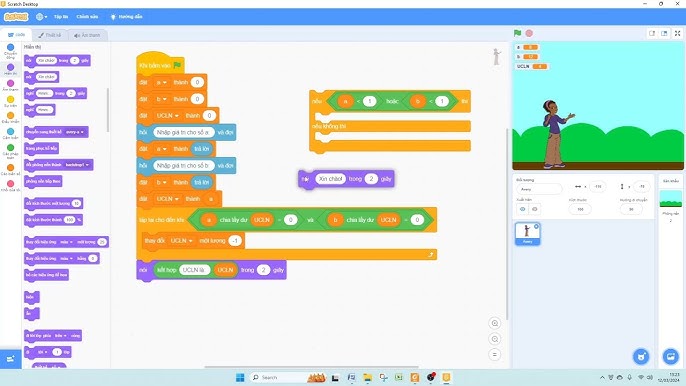Open UCLN dropdown in thay đổi block
The height and width of the screenshot is (386, 686).
coord(181,241)
